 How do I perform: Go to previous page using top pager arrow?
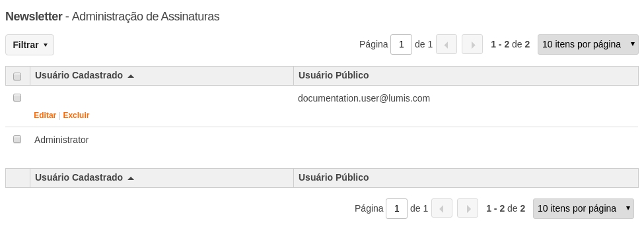coord(447,44)
